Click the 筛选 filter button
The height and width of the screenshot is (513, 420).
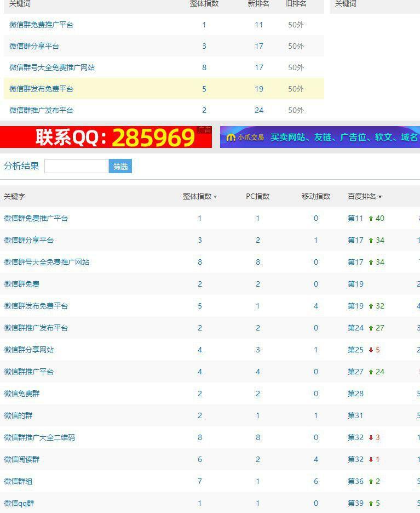coord(120,166)
